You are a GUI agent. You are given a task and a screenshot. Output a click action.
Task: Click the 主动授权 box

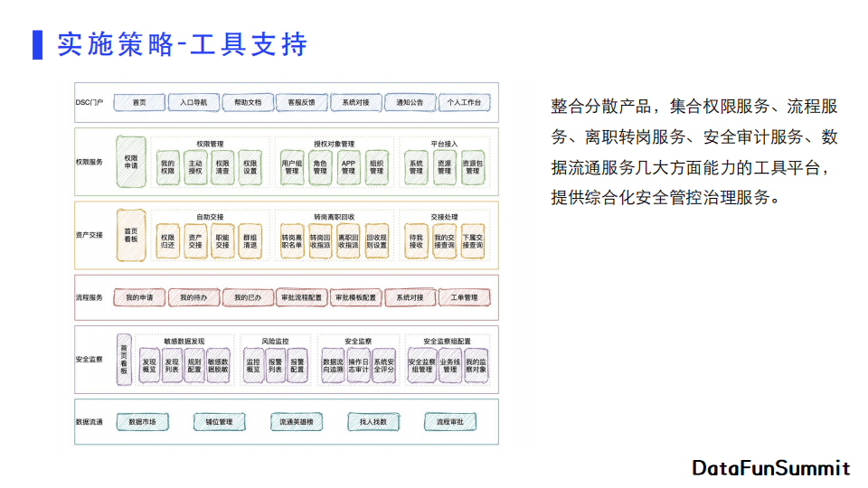[x=195, y=167]
